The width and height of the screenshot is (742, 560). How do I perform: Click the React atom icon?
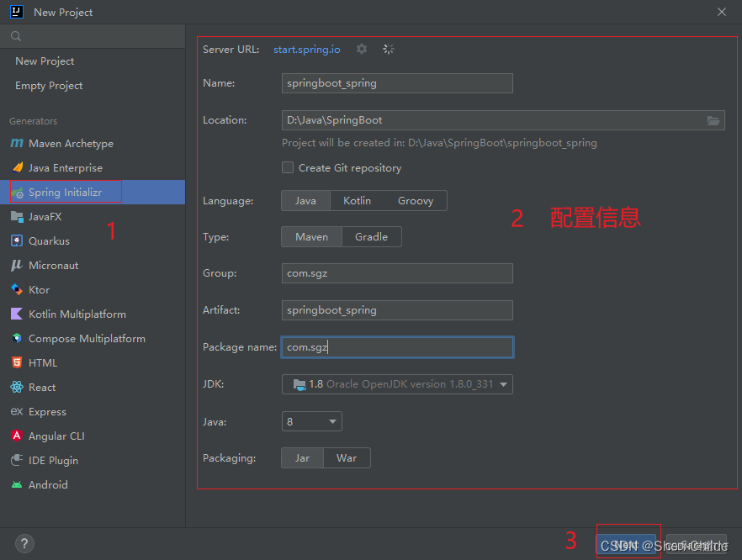[17, 387]
